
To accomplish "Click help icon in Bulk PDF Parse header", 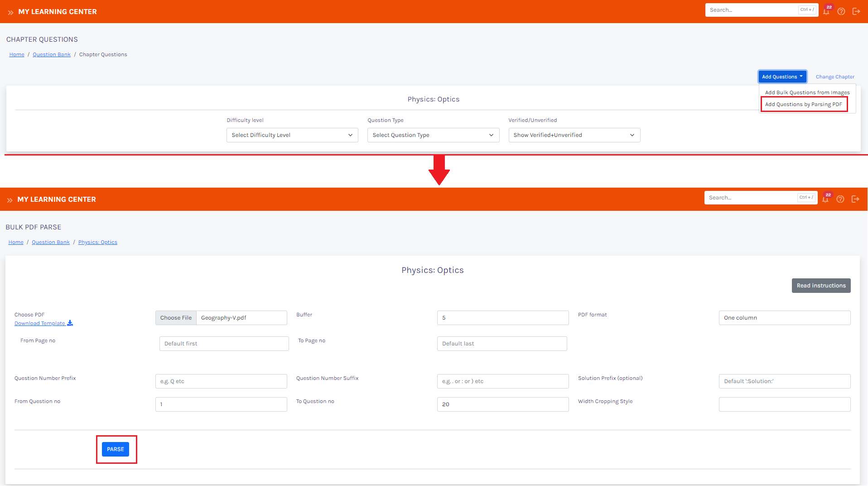I will click(840, 199).
